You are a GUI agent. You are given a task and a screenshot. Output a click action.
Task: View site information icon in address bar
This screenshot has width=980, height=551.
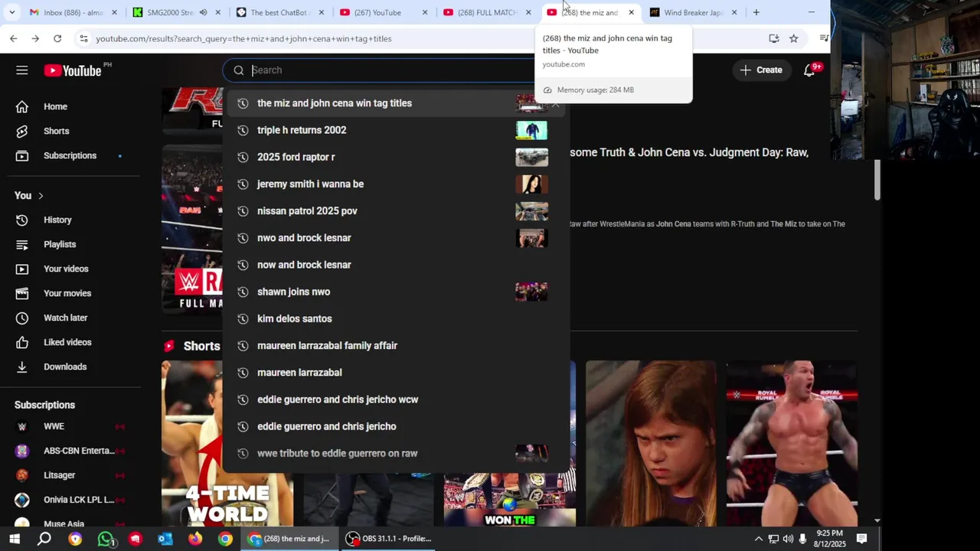(x=83, y=38)
